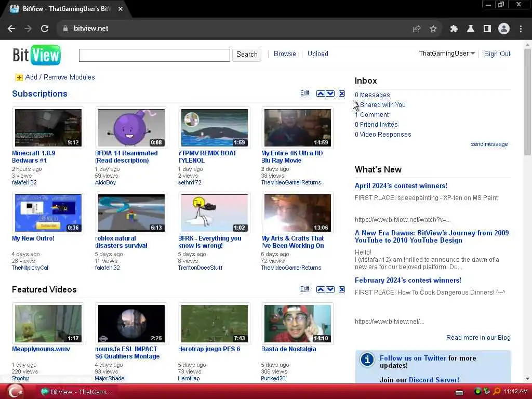This screenshot has height=399, width=532.
Task: Open February 2024's contest winners post
Action: pyautogui.click(x=408, y=281)
